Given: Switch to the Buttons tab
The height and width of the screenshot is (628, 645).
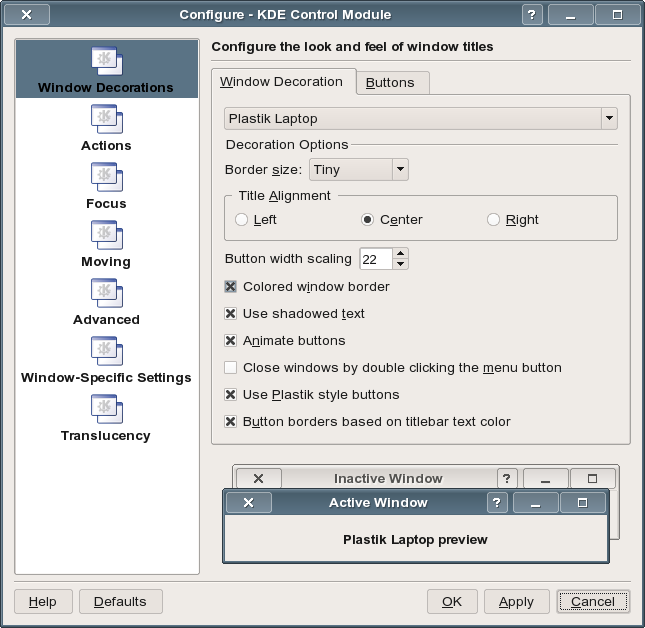Looking at the screenshot, I should [x=392, y=83].
